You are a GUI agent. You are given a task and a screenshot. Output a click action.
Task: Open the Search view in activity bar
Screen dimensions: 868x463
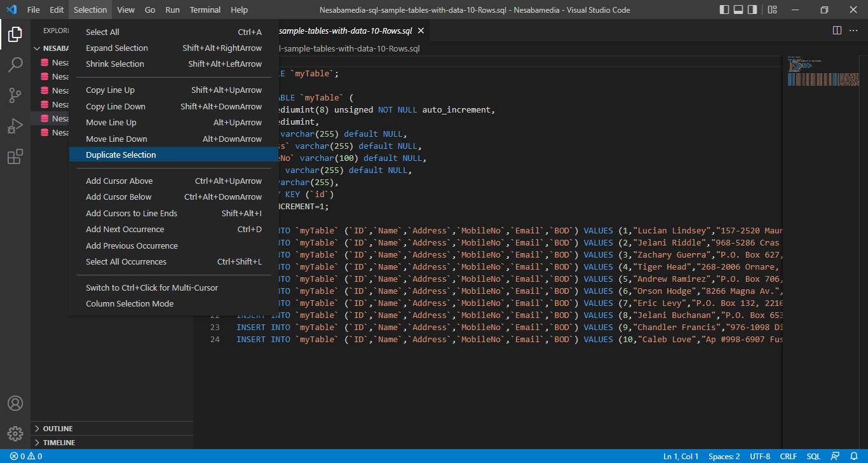pos(15,65)
